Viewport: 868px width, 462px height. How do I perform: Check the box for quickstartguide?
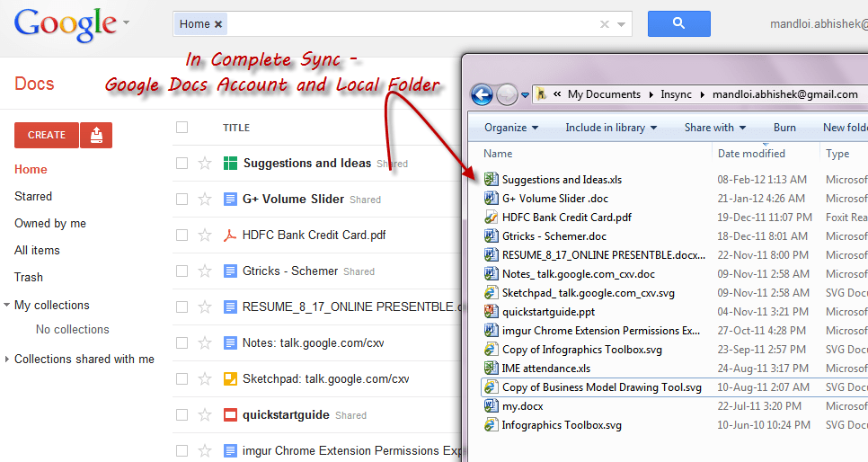182,415
